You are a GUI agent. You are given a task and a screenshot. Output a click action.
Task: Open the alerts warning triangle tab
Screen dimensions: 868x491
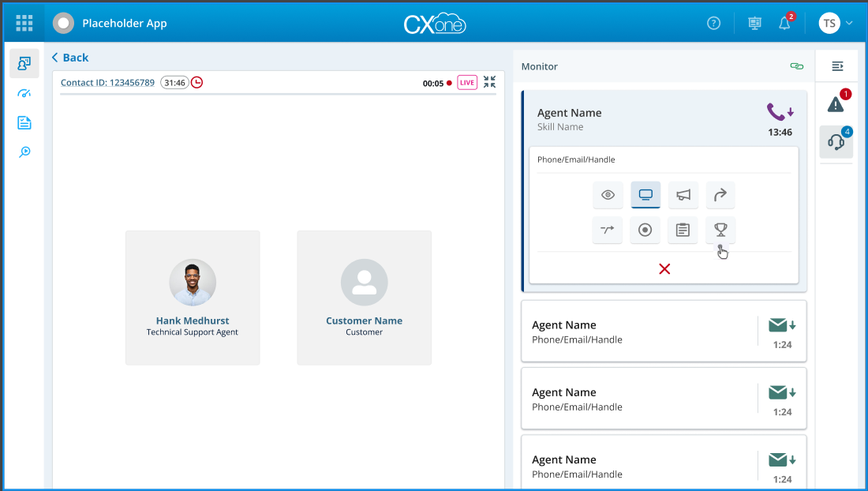click(836, 104)
